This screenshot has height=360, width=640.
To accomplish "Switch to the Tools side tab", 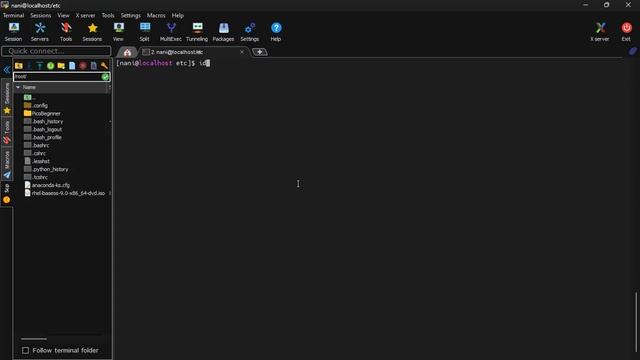I will pos(7,132).
